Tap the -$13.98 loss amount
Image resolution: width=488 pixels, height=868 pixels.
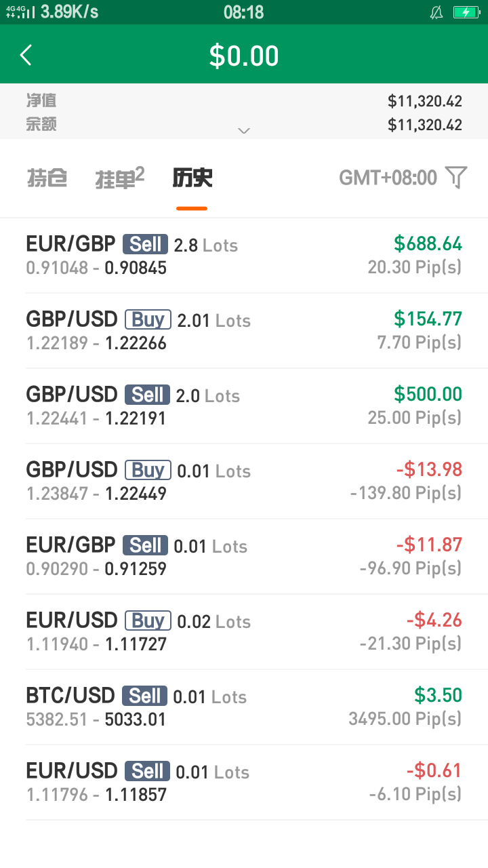429,469
